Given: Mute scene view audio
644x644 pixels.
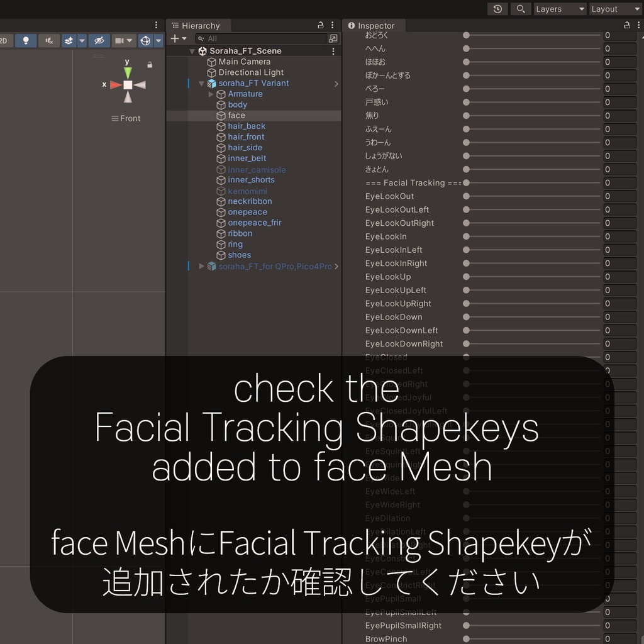Looking at the screenshot, I should click(48, 40).
